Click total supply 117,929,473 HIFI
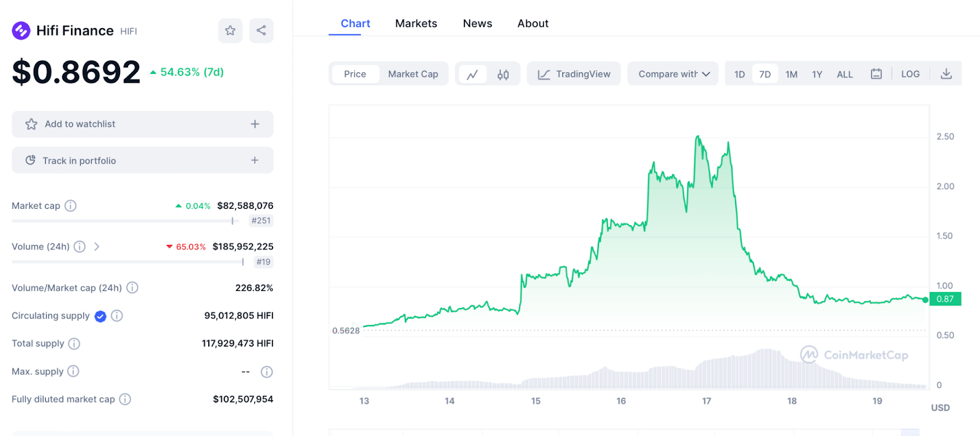The image size is (980, 436). (238, 344)
